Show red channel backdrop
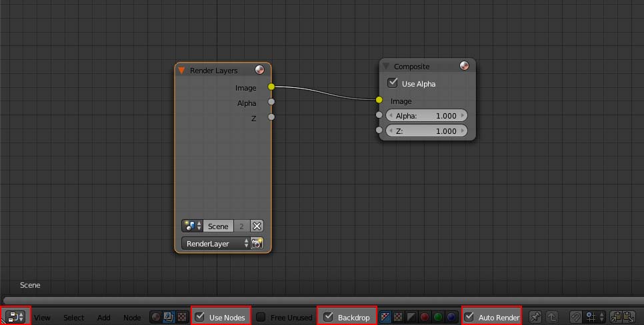This screenshot has width=644, height=325. [x=425, y=317]
